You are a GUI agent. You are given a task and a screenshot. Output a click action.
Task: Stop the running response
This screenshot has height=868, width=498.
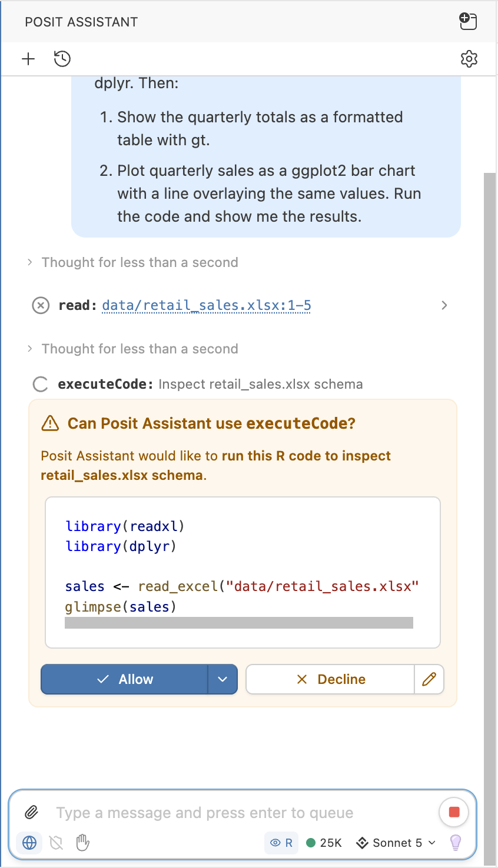click(x=454, y=812)
